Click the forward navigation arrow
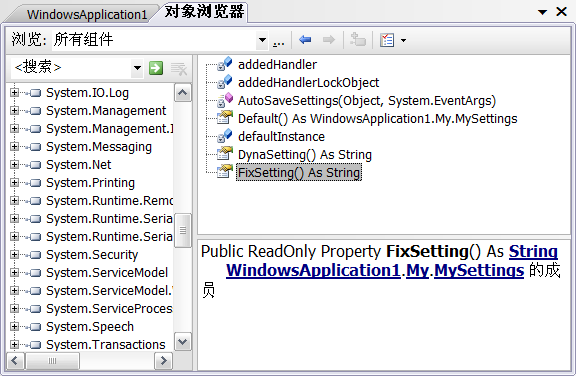576x376 pixels. (328, 40)
